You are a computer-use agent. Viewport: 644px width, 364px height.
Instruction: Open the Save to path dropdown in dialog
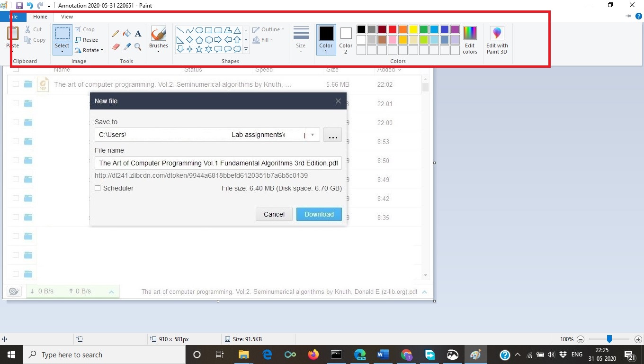pos(313,135)
